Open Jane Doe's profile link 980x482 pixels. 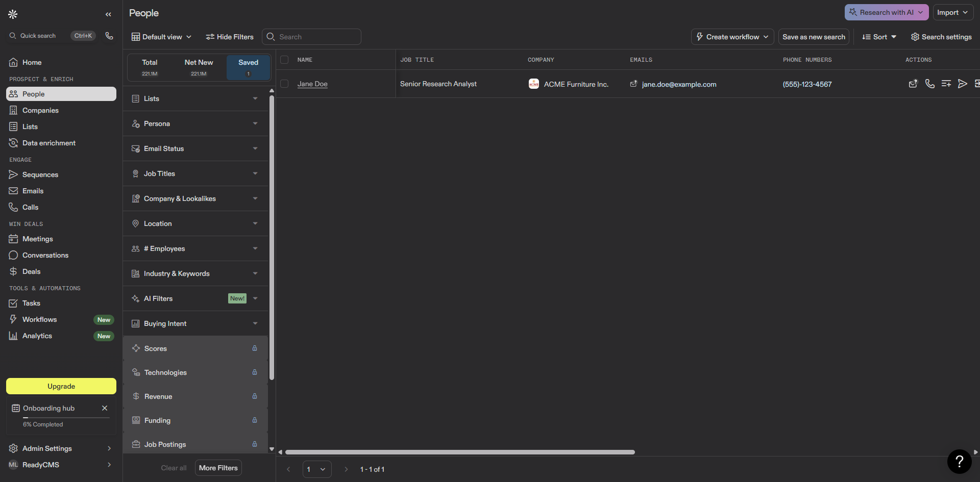(312, 84)
